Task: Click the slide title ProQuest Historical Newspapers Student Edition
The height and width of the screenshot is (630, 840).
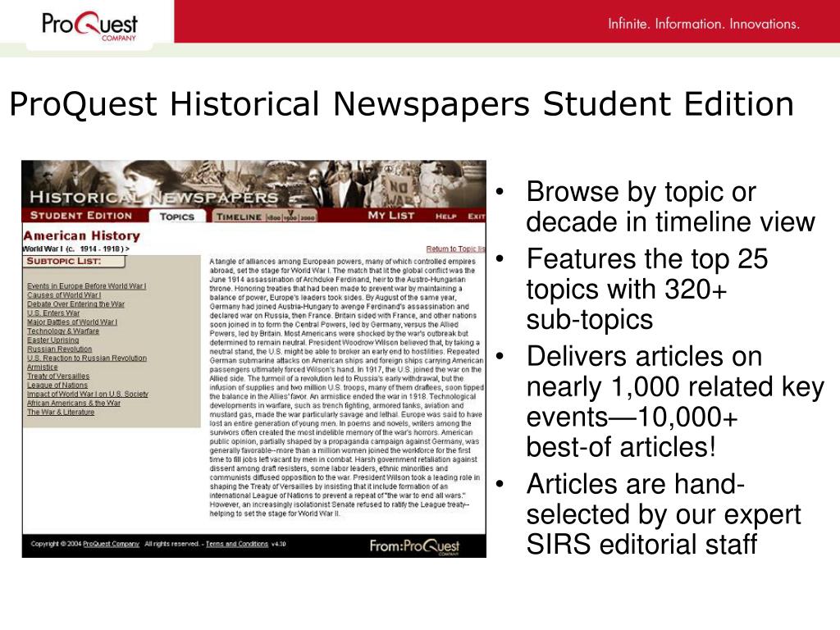Action: pyautogui.click(x=401, y=104)
